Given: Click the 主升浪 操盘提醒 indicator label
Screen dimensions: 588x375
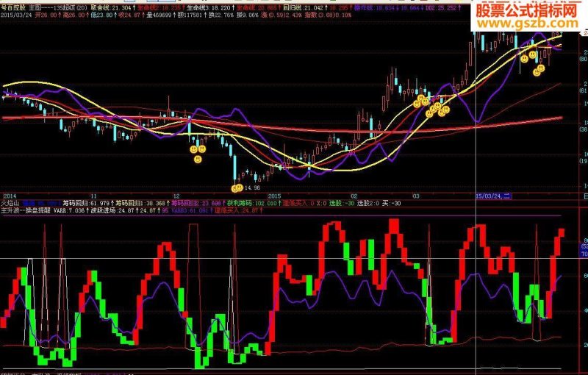Looking at the screenshot, I should (26, 211).
